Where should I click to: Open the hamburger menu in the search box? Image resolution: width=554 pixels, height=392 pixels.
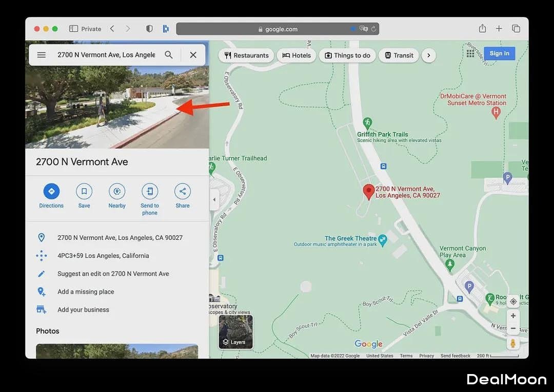[x=42, y=55]
